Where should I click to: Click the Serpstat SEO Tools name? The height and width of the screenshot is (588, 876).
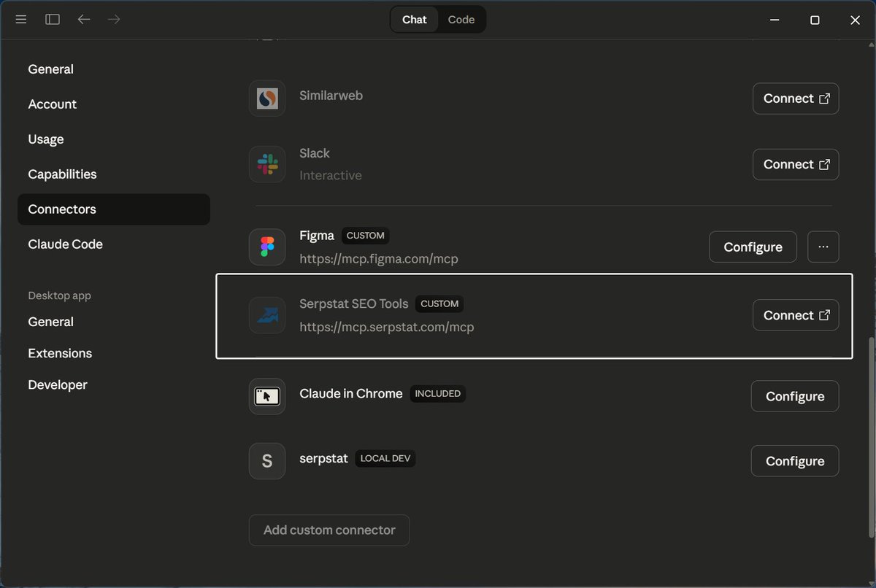coord(354,303)
